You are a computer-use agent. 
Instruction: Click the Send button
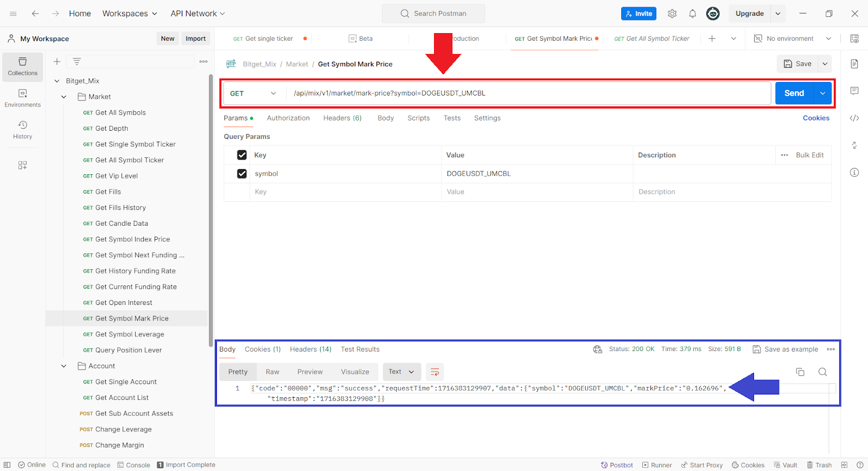[794, 93]
